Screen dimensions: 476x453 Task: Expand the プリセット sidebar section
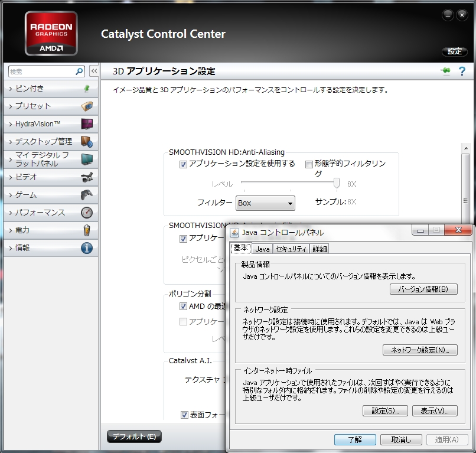[x=51, y=106]
